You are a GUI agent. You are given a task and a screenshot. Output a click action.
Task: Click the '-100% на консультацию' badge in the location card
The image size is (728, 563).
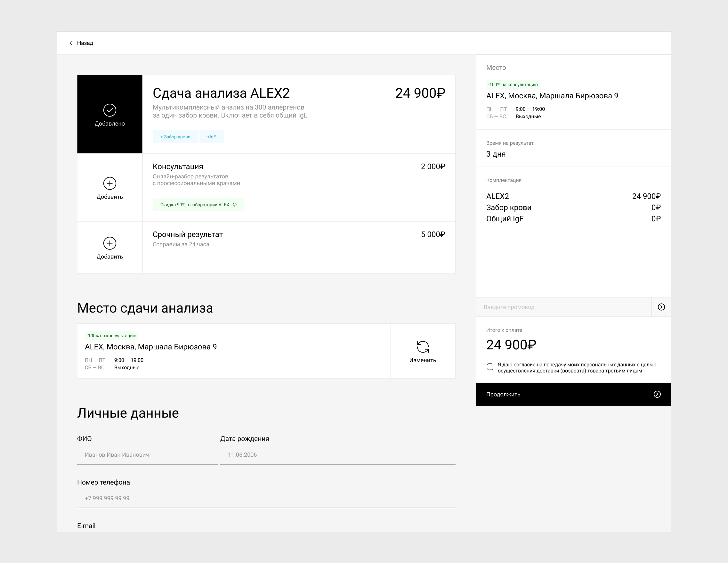111,336
